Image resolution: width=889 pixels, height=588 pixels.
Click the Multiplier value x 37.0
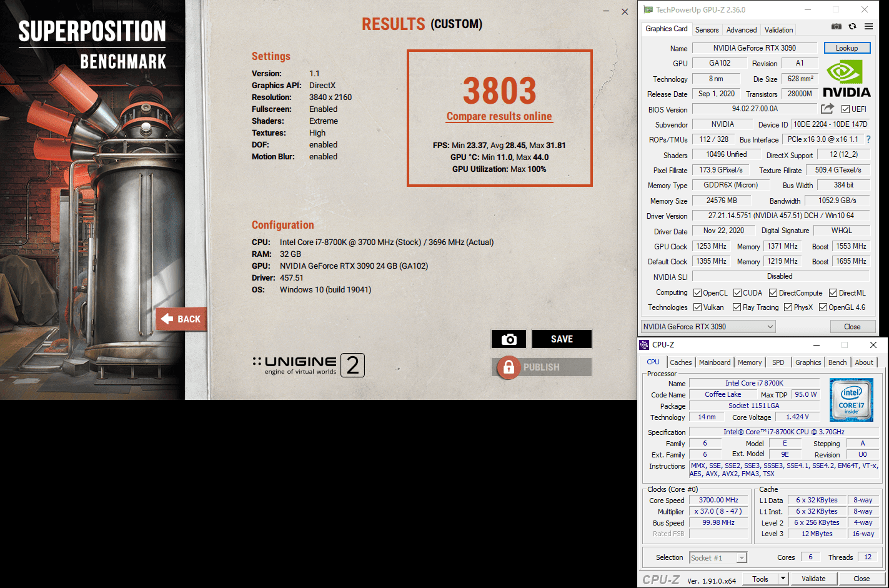(718, 511)
